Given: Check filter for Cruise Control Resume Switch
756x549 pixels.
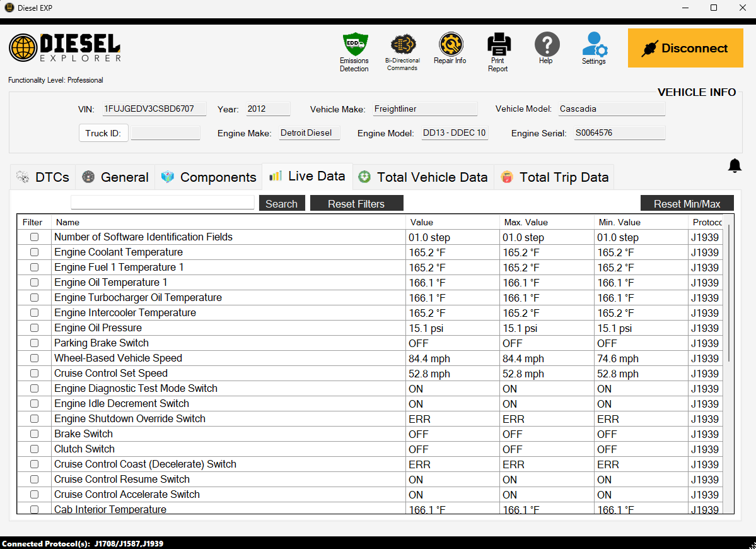Looking at the screenshot, I should [x=34, y=479].
